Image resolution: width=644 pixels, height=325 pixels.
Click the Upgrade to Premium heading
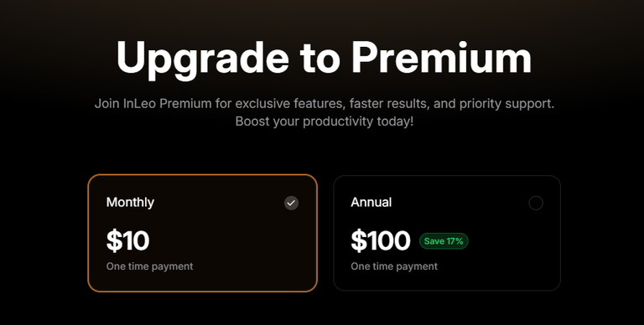coord(324,59)
